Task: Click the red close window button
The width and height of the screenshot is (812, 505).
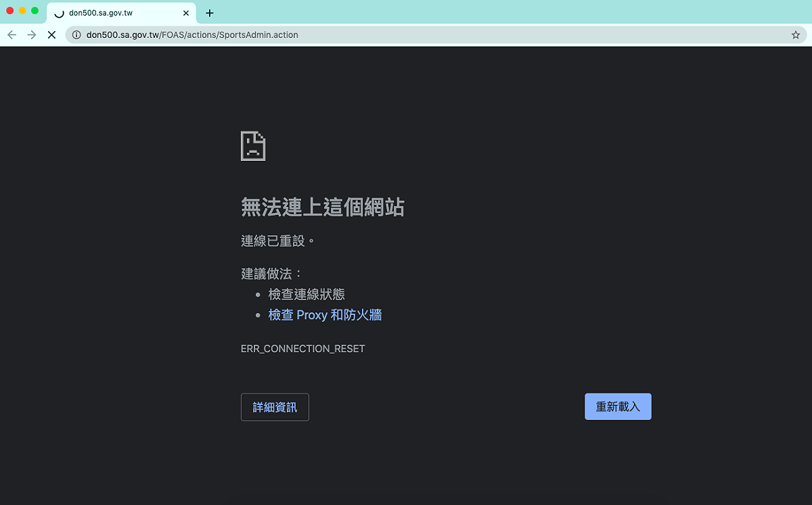Action: pyautogui.click(x=10, y=11)
